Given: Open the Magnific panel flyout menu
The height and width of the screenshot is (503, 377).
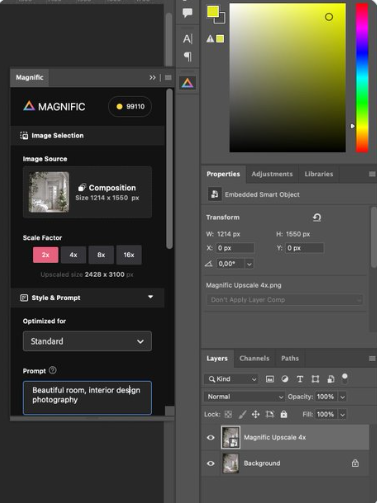Looking at the screenshot, I should click(x=168, y=78).
